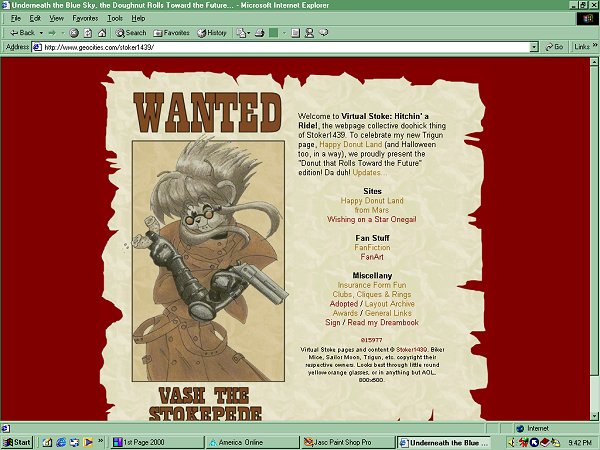Refresh the page with the Refresh icon

point(88,33)
